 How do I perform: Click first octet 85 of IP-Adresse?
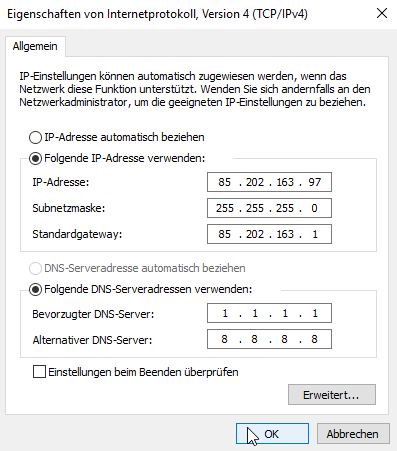(x=224, y=182)
